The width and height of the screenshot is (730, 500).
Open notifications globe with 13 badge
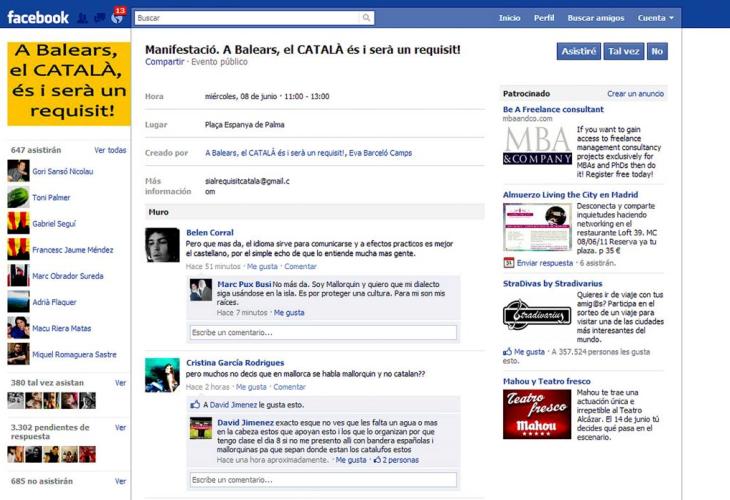116,18
